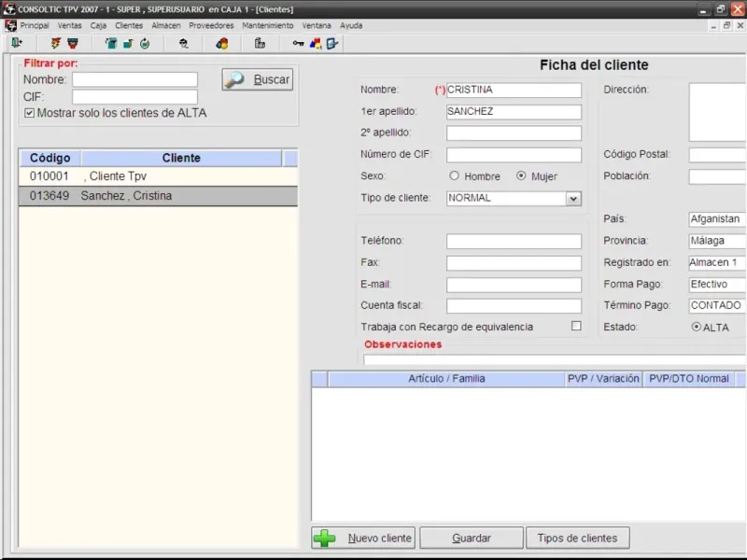Open the Caja menu
The image size is (747, 560).
(x=98, y=26)
